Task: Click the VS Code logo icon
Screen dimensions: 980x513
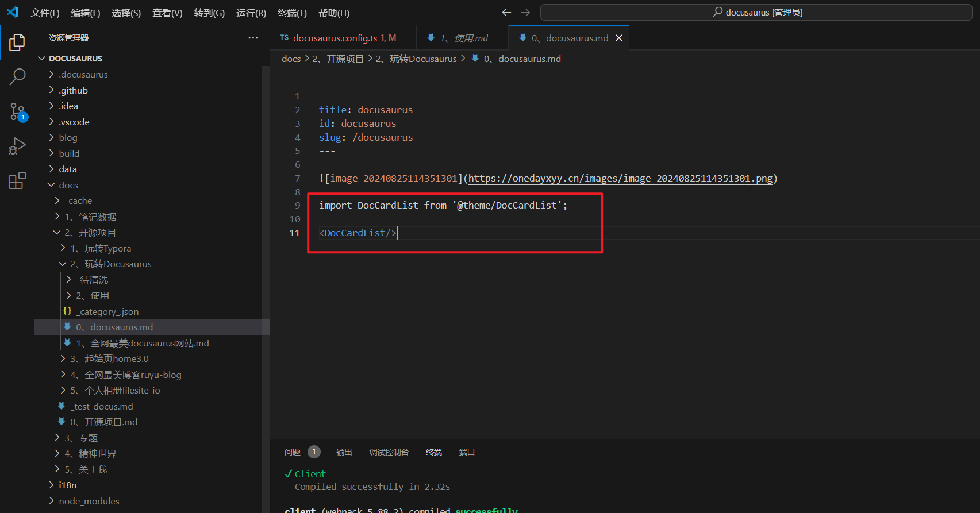Action: tap(13, 12)
